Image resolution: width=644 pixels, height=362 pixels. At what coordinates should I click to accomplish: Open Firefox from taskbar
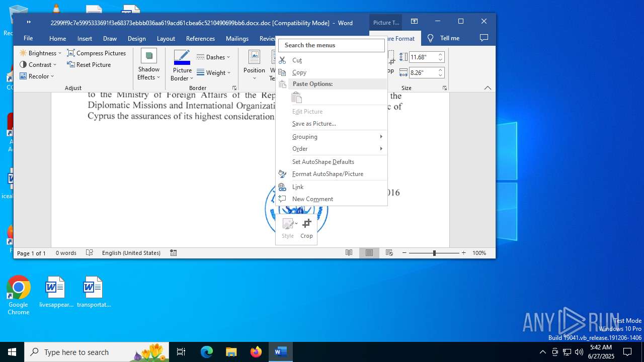point(256,352)
